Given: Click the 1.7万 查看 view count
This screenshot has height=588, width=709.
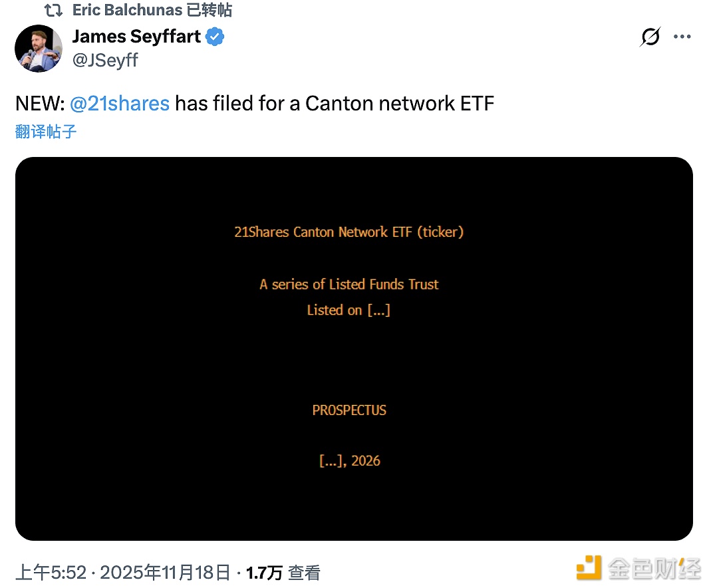Looking at the screenshot, I should 282,571.
